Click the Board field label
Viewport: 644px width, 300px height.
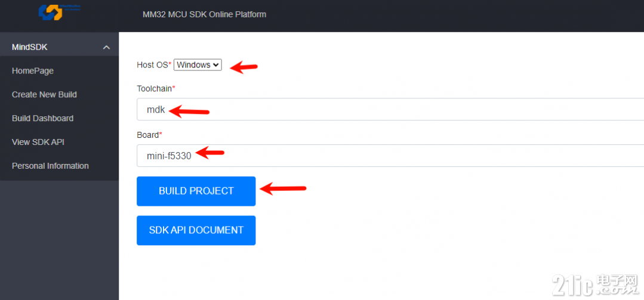(149, 135)
